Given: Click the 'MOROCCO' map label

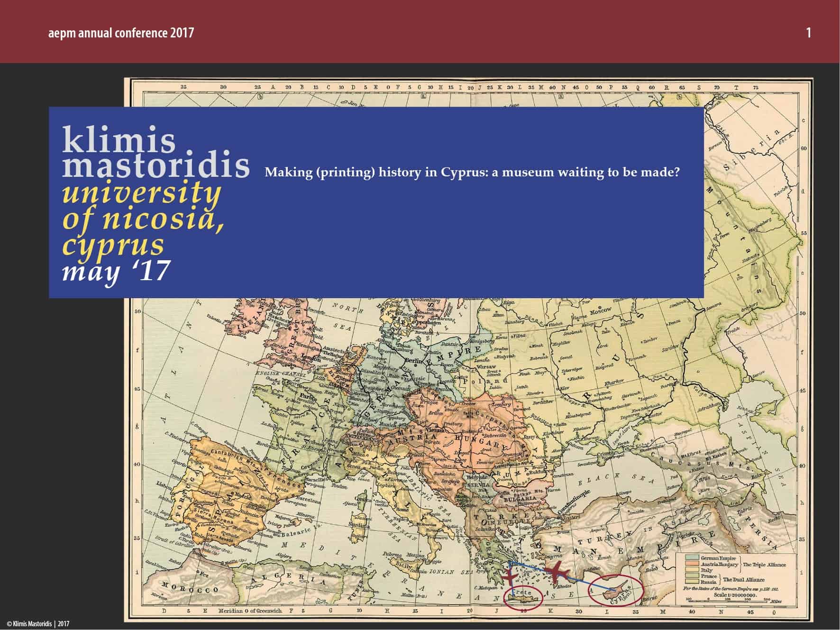Looking at the screenshot, I should coord(190,587).
